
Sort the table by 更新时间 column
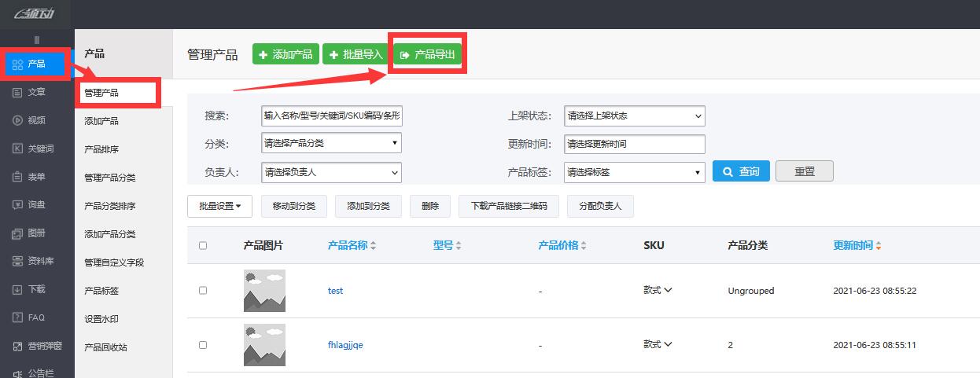[x=857, y=245]
